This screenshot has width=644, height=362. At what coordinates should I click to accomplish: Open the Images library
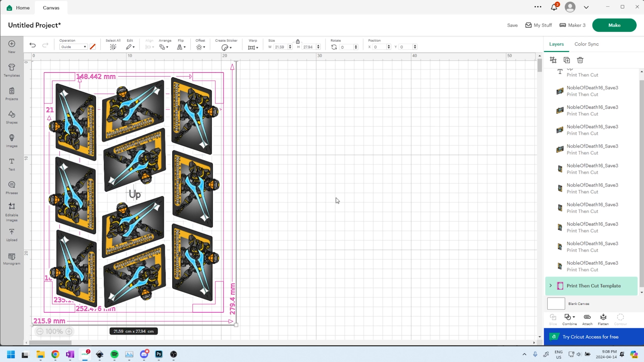click(x=12, y=141)
